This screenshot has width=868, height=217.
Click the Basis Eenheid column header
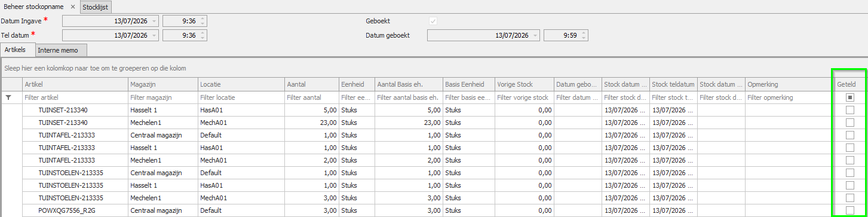469,84
